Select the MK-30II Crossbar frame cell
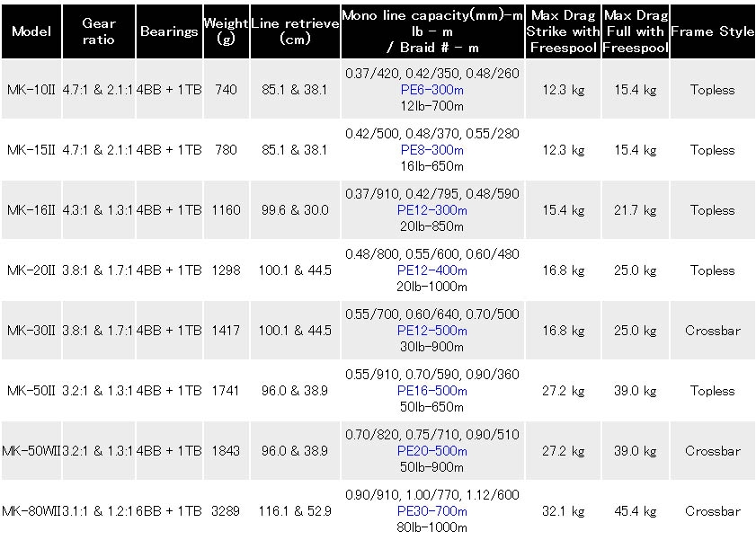This screenshot has width=756, height=540. pyautogui.click(x=713, y=331)
